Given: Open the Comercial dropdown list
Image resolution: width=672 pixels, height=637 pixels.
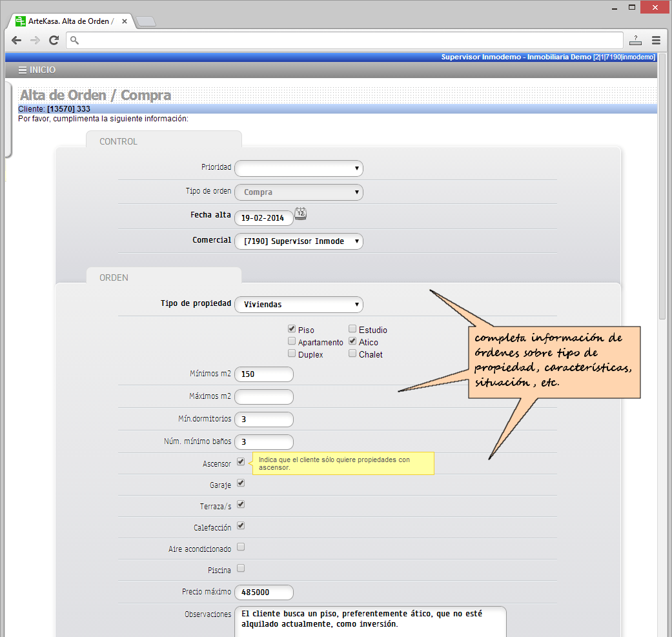Looking at the screenshot, I should point(298,241).
